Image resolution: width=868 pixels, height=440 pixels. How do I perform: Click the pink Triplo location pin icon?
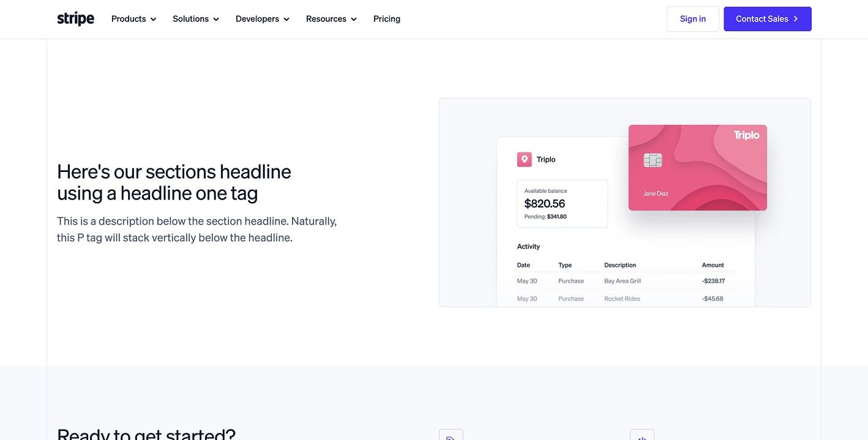pyautogui.click(x=524, y=160)
